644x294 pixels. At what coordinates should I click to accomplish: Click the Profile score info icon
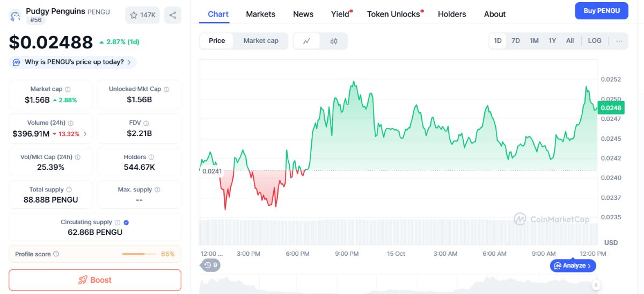click(56, 254)
